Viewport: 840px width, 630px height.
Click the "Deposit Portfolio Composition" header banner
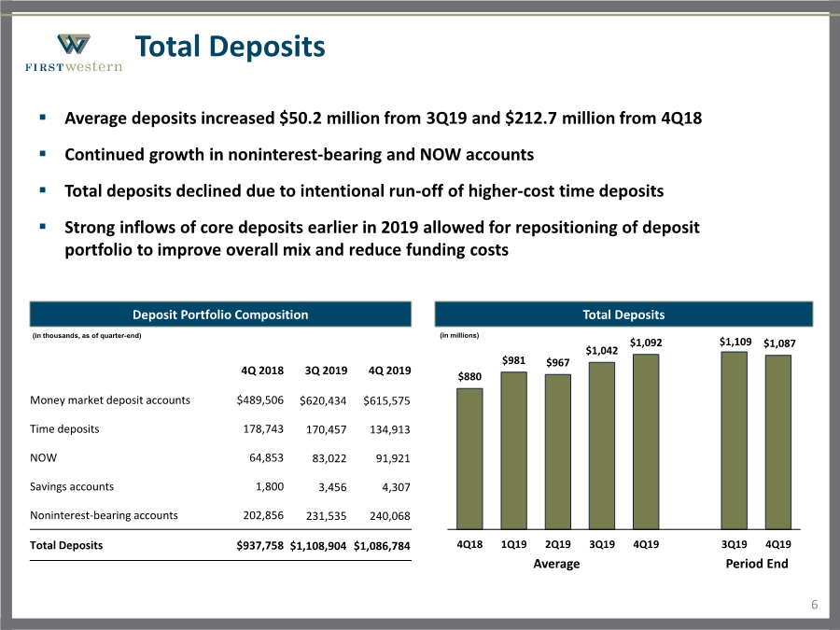(220, 315)
